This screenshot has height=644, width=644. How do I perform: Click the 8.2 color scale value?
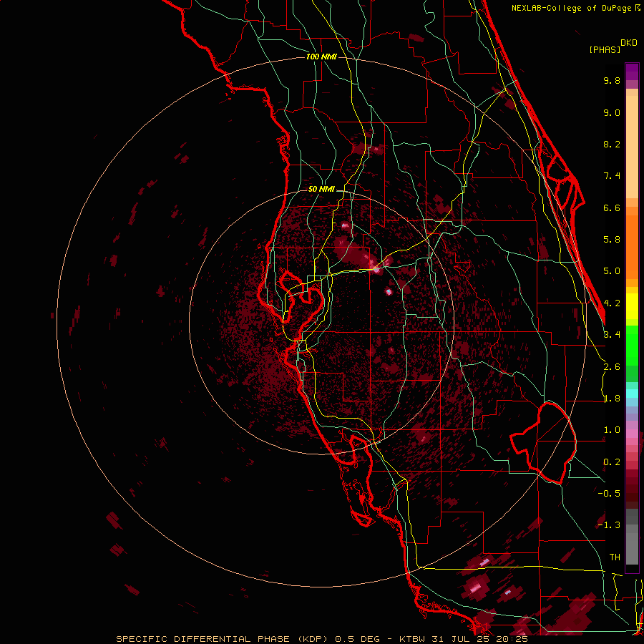(612, 144)
